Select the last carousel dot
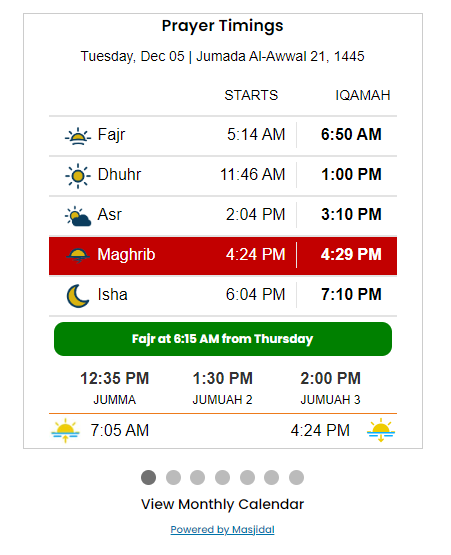This screenshot has width=451, height=555. point(296,477)
